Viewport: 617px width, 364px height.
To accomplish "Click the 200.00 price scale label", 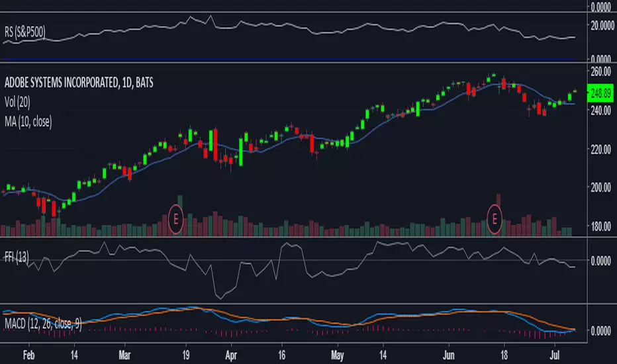I will [601, 188].
